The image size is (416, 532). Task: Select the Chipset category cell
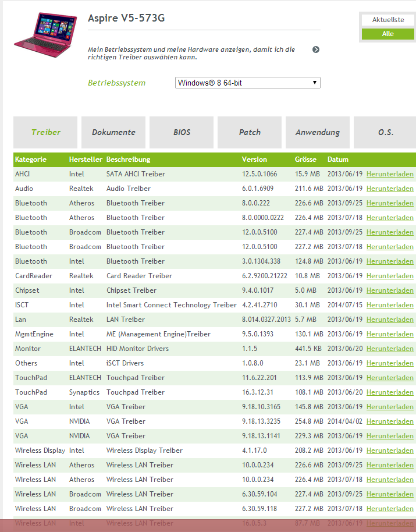(x=27, y=290)
